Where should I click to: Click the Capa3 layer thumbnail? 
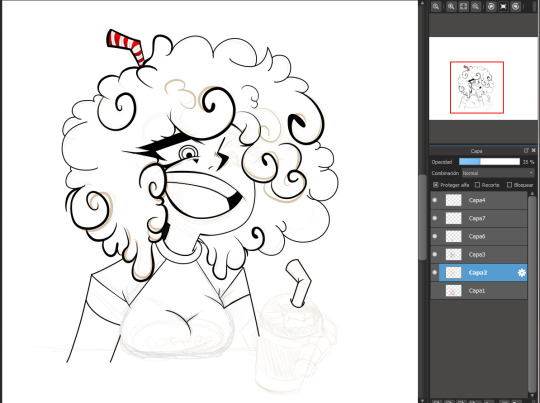coord(454,254)
